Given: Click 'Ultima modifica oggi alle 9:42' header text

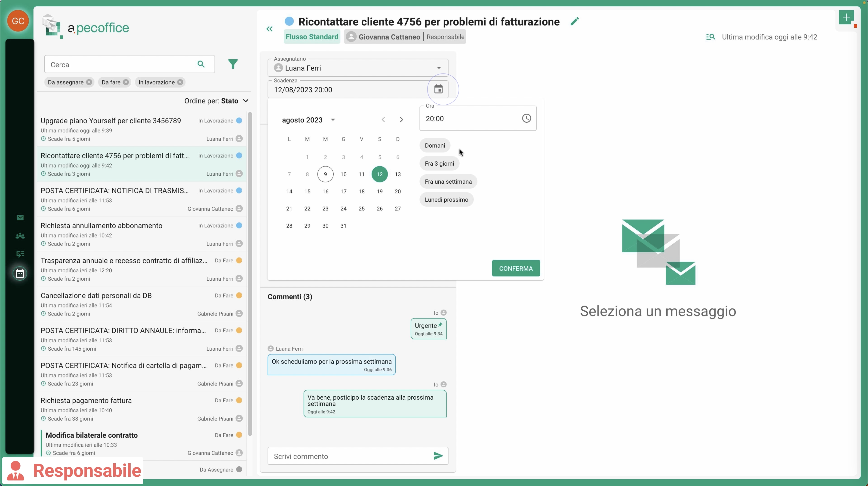Looking at the screenshot, I should [769, 37].
